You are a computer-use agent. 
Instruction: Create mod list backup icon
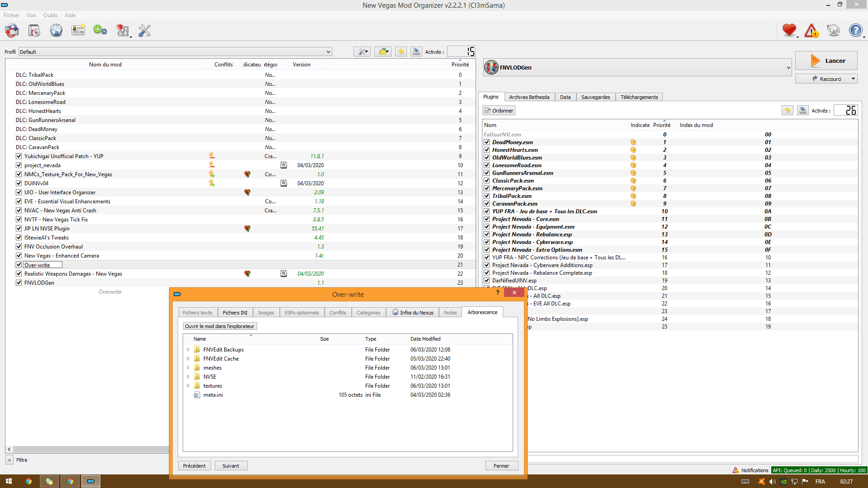pos(416,52)
